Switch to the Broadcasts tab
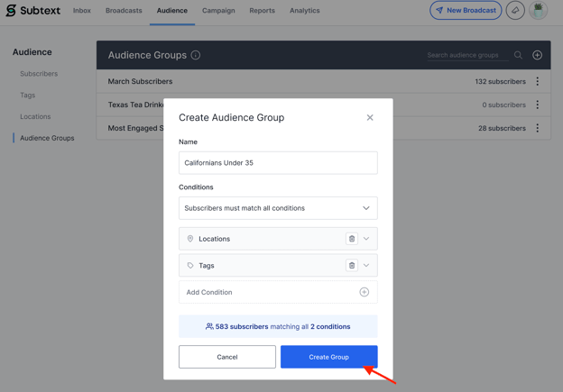 124,11
